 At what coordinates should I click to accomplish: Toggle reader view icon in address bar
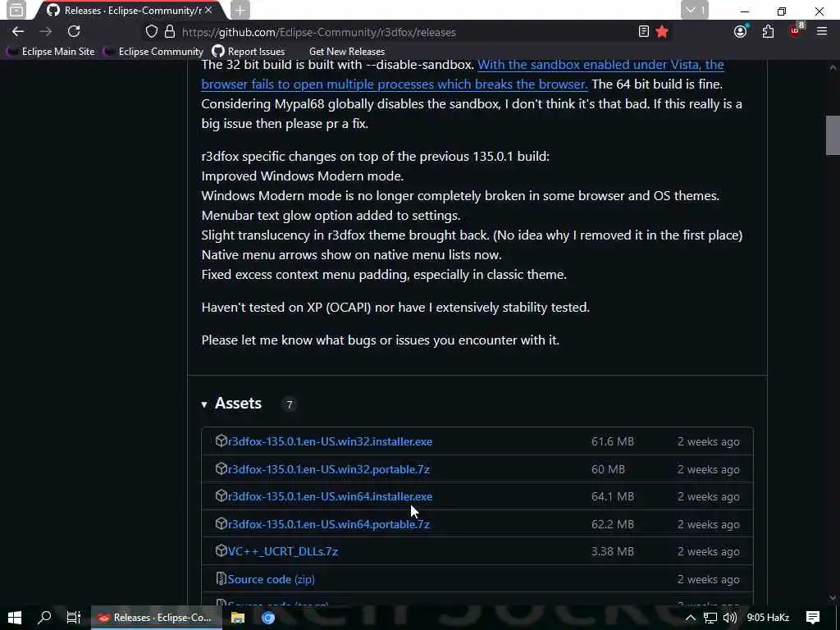644,32
